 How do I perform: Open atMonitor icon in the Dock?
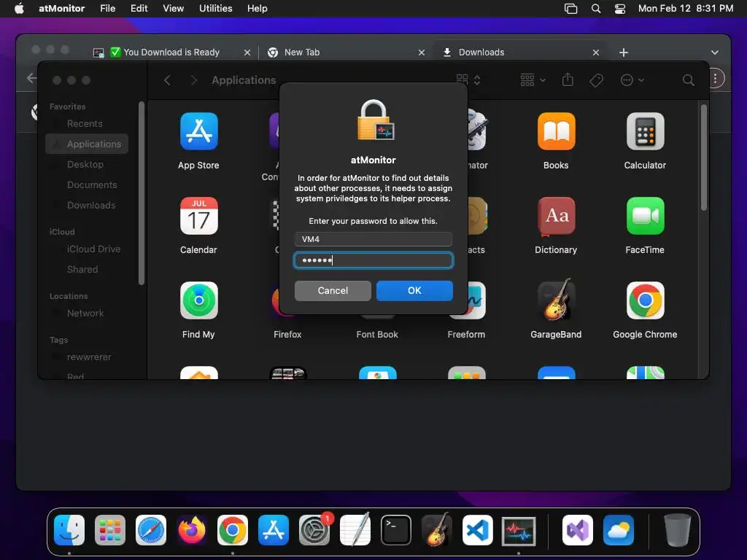519,531
